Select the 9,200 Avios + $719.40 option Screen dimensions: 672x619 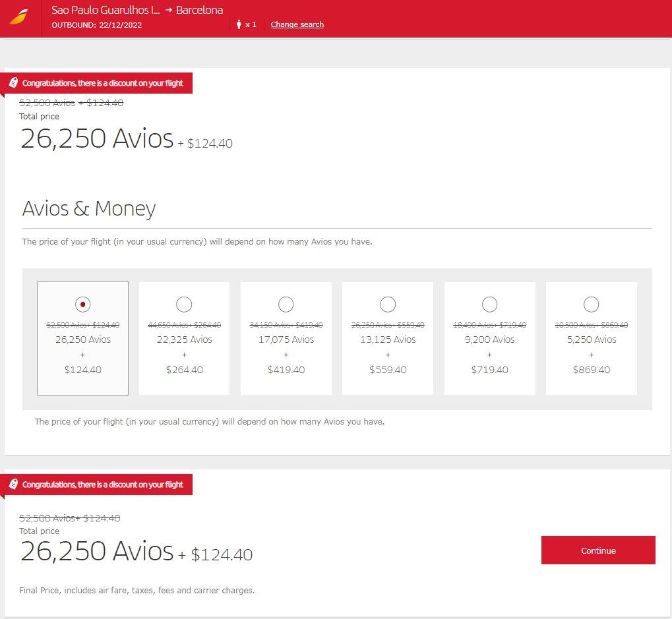pyautogui.click(x=489, y=304)
